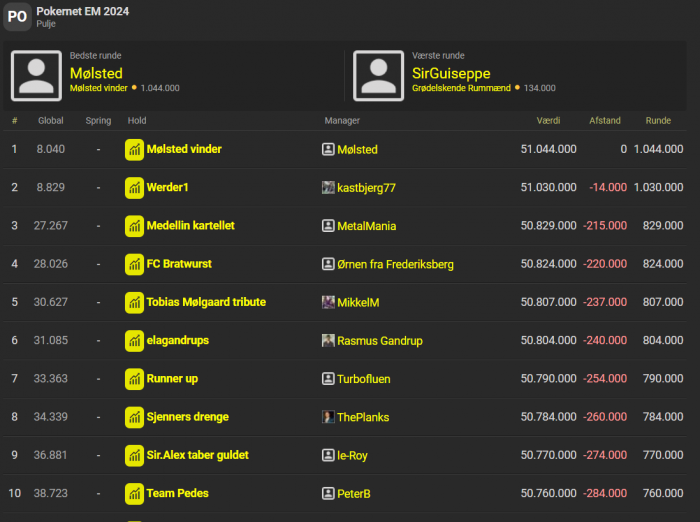The height and width of the screenshot is (522, 700).
Task: Open the Werder1 team page
Action: coord(167,188)
